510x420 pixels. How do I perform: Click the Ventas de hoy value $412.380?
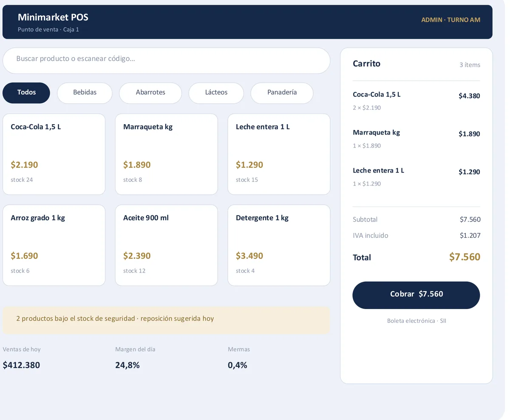21,365
